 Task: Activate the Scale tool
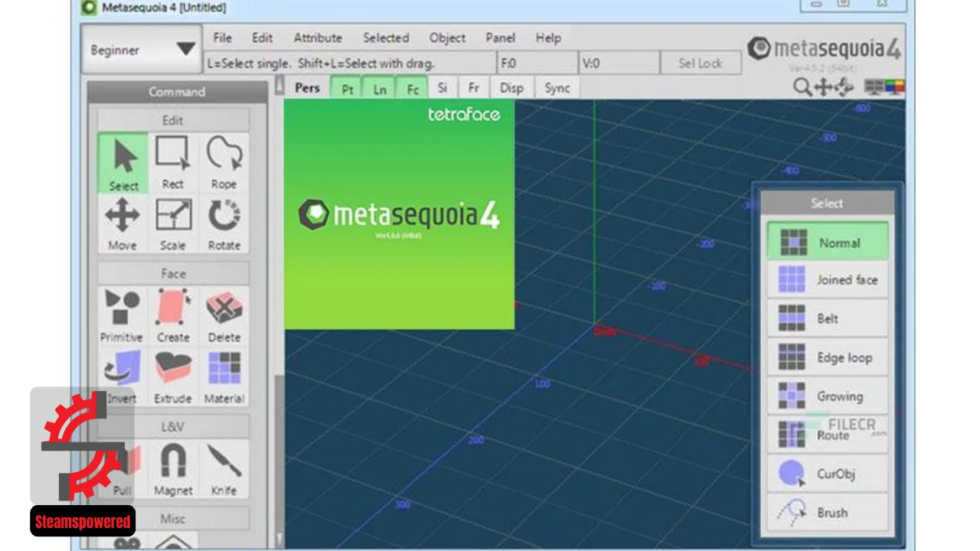click(x=173, y=224)
